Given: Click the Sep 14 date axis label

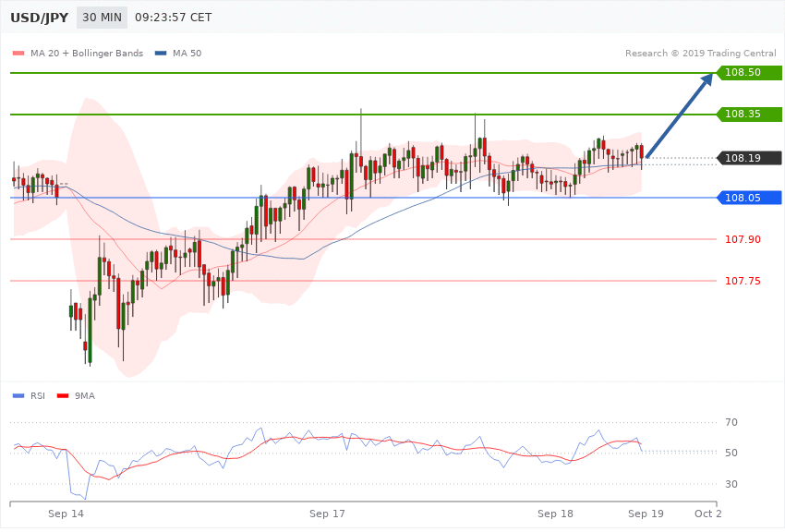Looking at the screenshot, I should (66, 514).
